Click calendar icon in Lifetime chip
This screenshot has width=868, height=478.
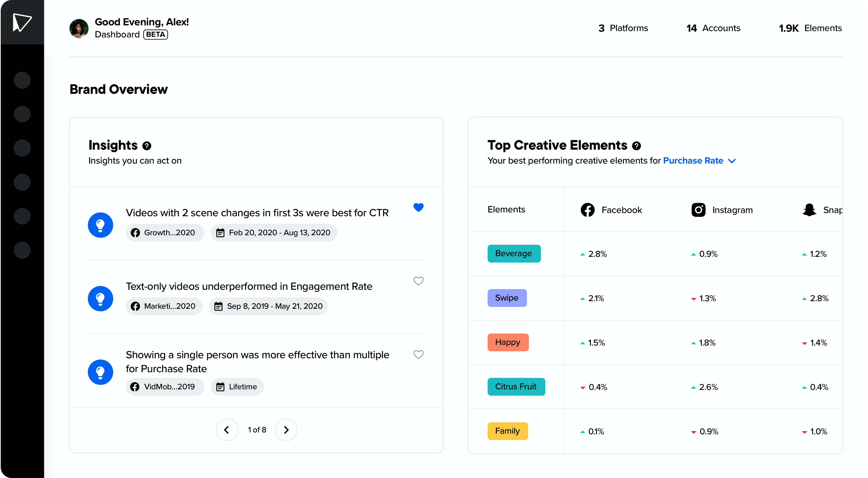point(220,387)
